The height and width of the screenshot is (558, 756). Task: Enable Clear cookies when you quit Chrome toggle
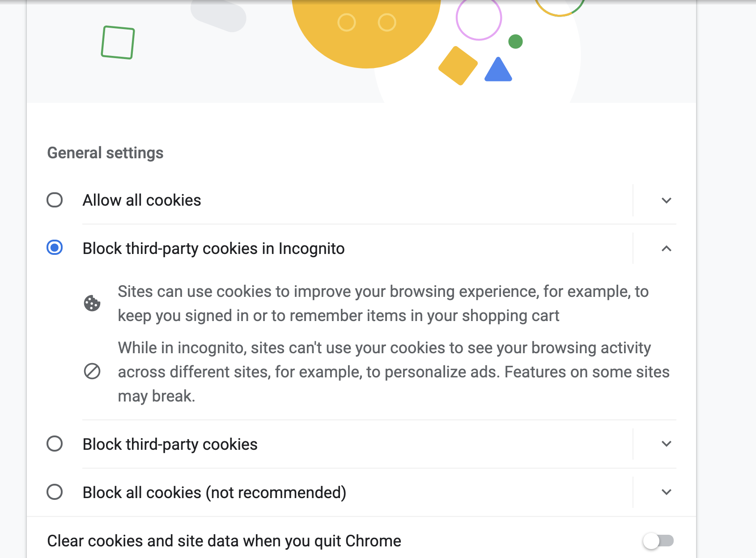click(x=658, y=541)
